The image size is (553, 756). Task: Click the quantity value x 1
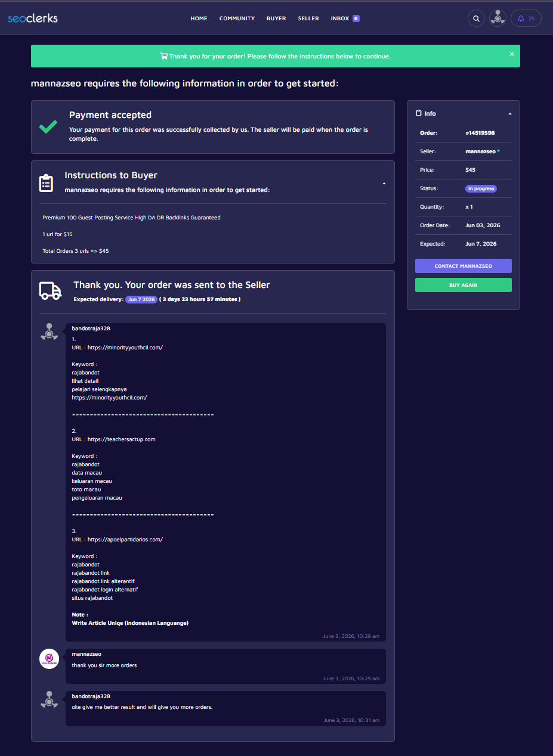(469, 207)
